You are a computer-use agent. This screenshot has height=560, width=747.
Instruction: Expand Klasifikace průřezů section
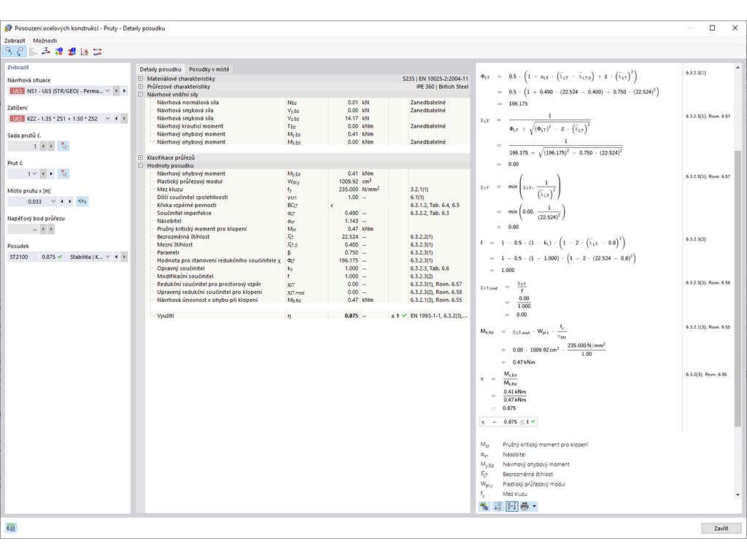click(x=141, y=157)
